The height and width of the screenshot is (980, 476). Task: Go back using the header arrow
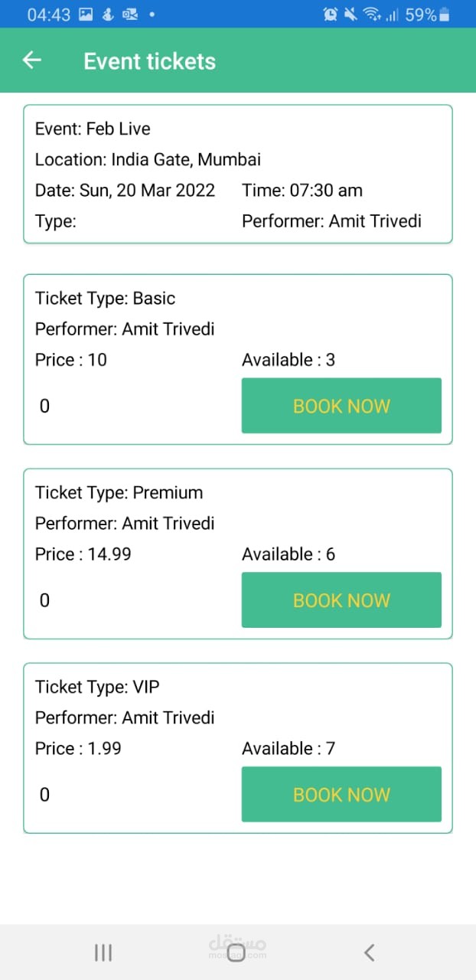(x=32, y=60)
